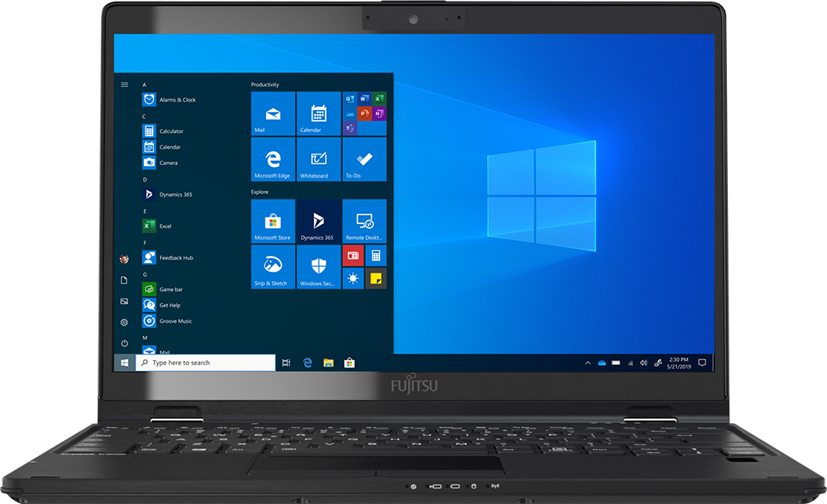Launch the Dynamics 365 tile under Explore
The image size is (827, 504).
(x=318, y=221)
